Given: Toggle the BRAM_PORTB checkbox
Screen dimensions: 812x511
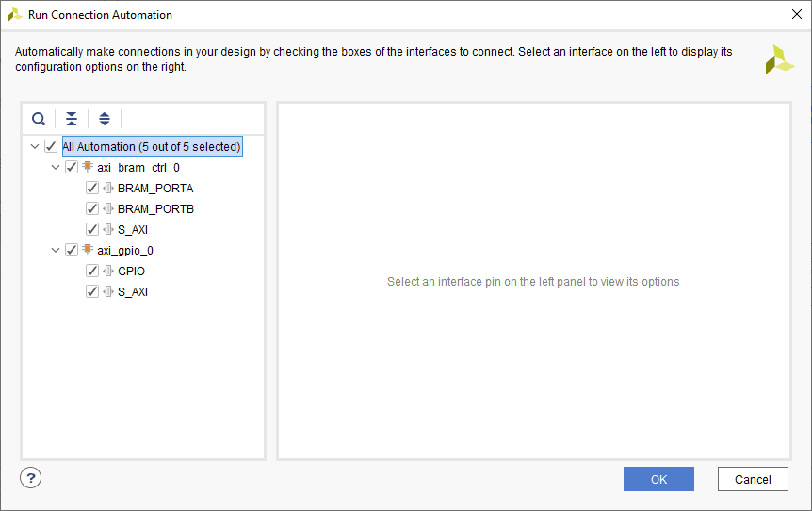Looking at the screenshot, I should (x=92, y=209).
